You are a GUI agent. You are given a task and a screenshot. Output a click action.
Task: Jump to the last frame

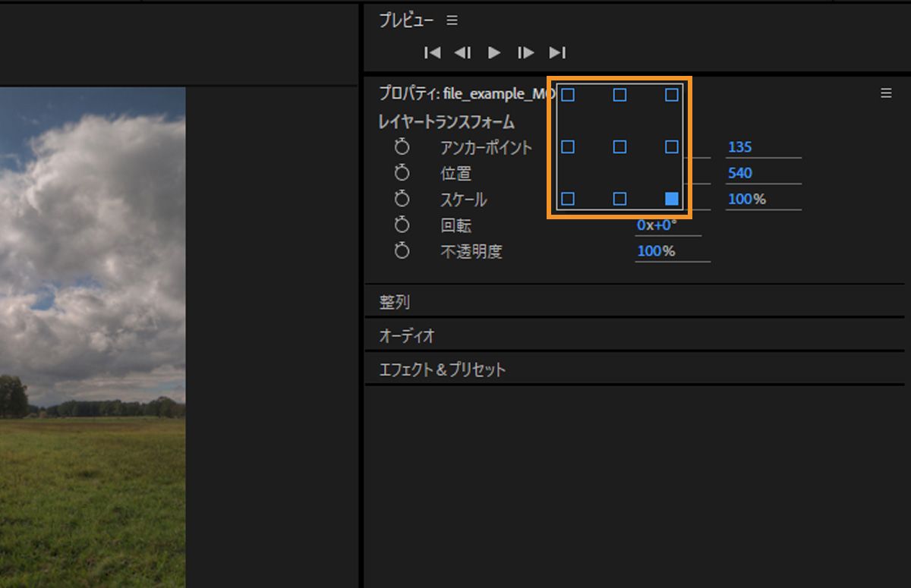pyautogui.click(x=558, y=52)
